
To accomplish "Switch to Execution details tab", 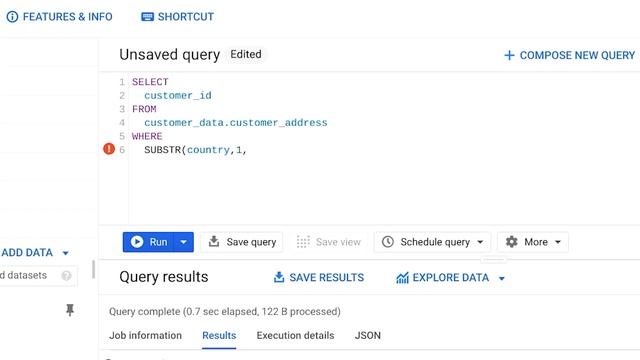I will point(296,336).
